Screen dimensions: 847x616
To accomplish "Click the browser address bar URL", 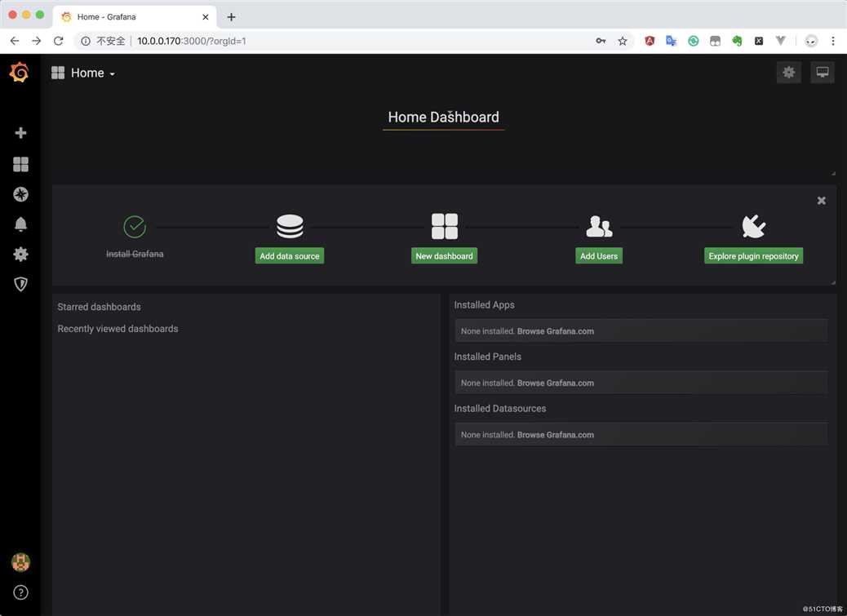I will (191, 41).
